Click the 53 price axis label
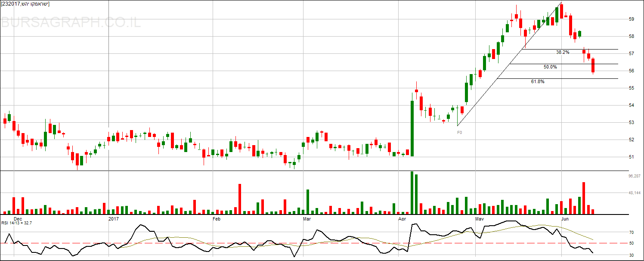 coord(632,123)
